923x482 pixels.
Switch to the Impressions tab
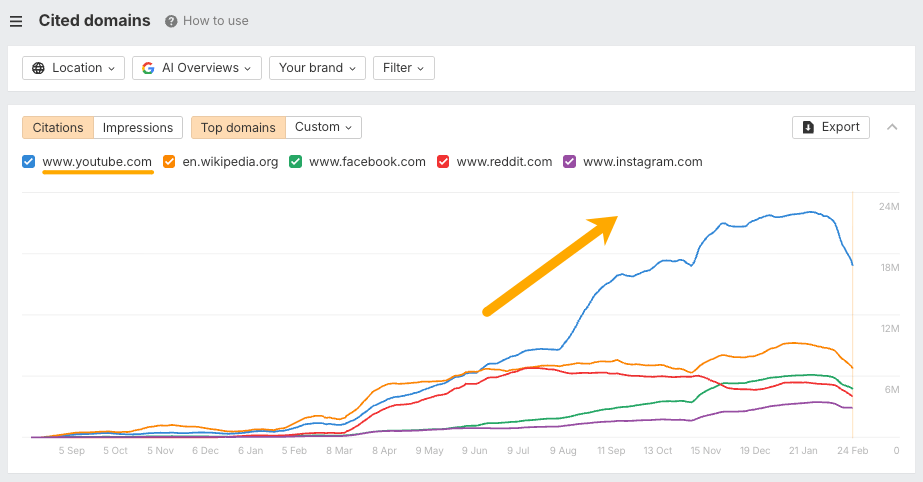pyautogui.click(x=138, y=127)
